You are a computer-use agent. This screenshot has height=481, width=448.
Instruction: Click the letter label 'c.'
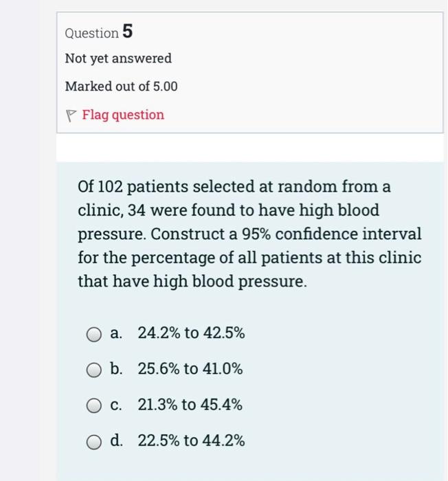point(116,405)
